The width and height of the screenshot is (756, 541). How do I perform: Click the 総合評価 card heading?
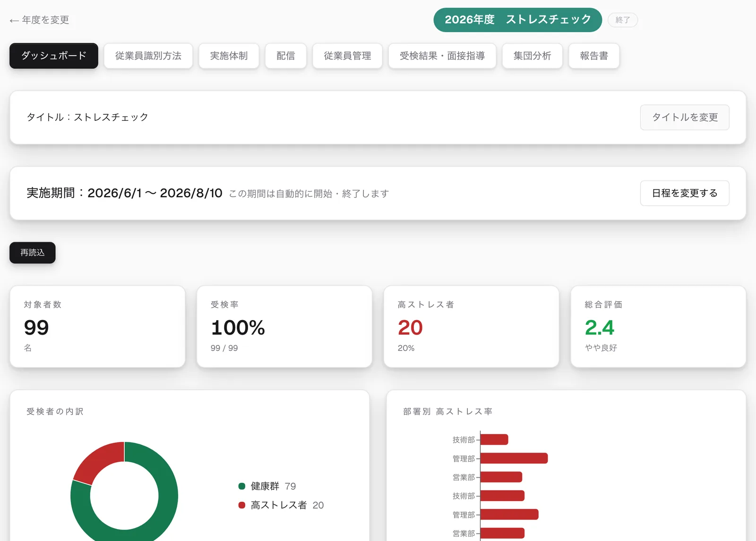[603, 304]
